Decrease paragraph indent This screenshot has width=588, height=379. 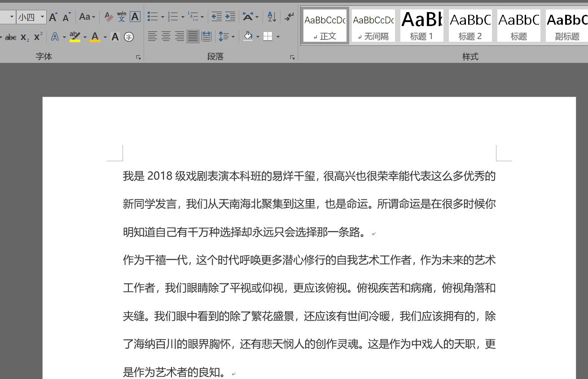coord(216,17)
